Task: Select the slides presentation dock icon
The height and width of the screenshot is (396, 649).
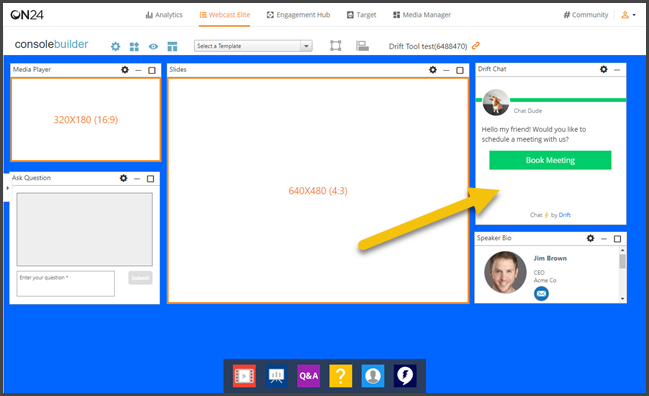Action: [276, 376]
